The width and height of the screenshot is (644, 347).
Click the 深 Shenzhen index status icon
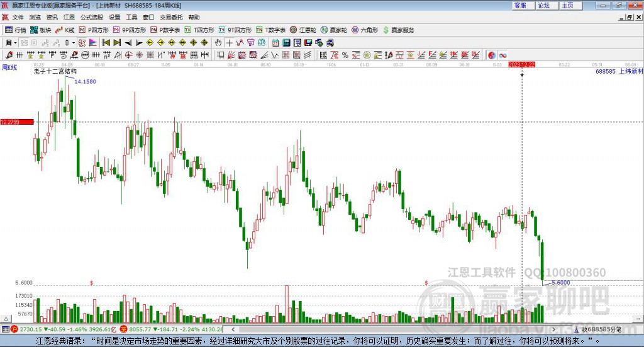124,329
